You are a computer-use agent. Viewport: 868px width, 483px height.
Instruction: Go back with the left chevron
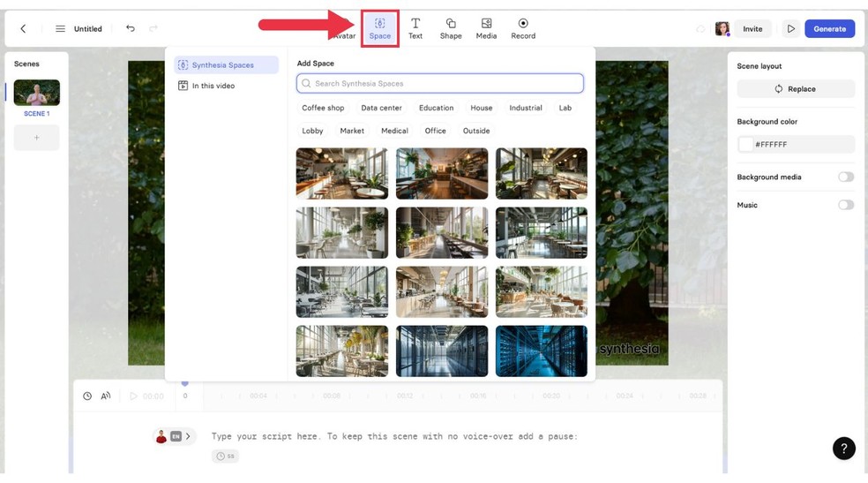coord(24,29)
